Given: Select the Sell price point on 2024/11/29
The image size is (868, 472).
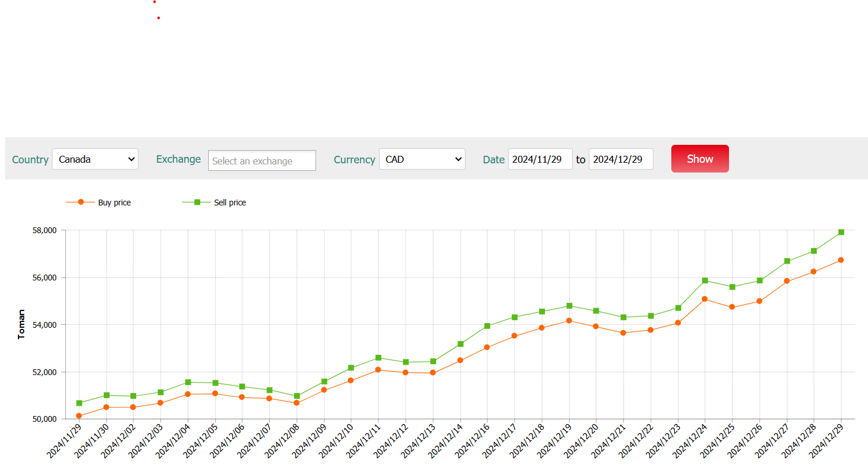Looking at the screenshot, I should tap(79, 403).
